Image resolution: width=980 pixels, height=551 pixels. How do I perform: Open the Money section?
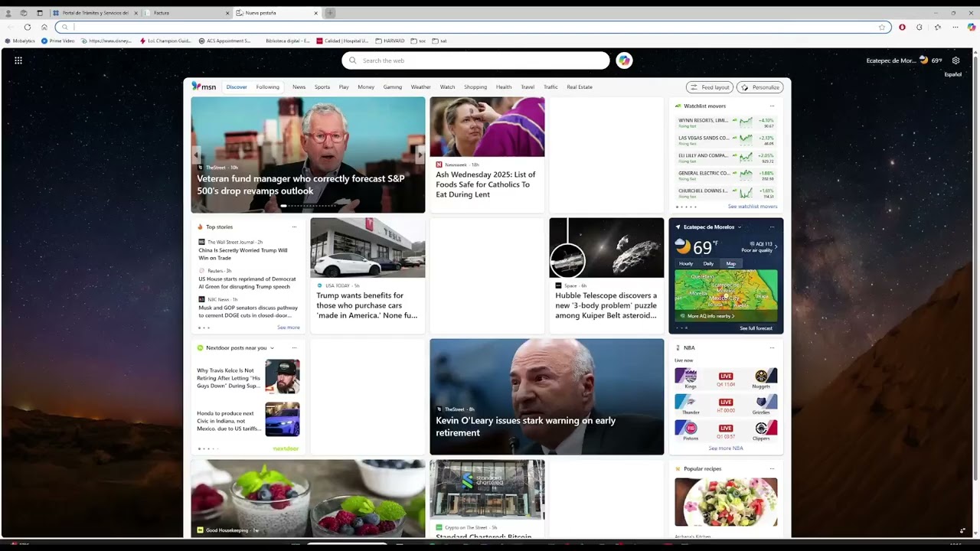pos(366,87)
